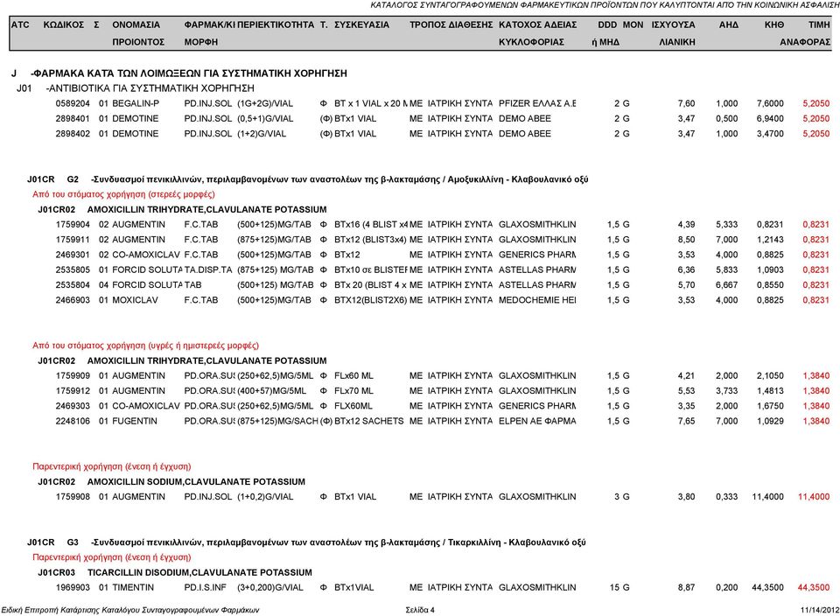The width and height of the screenshot is (840, 616).
Task: Select product code 1759908
Action: 73,496
